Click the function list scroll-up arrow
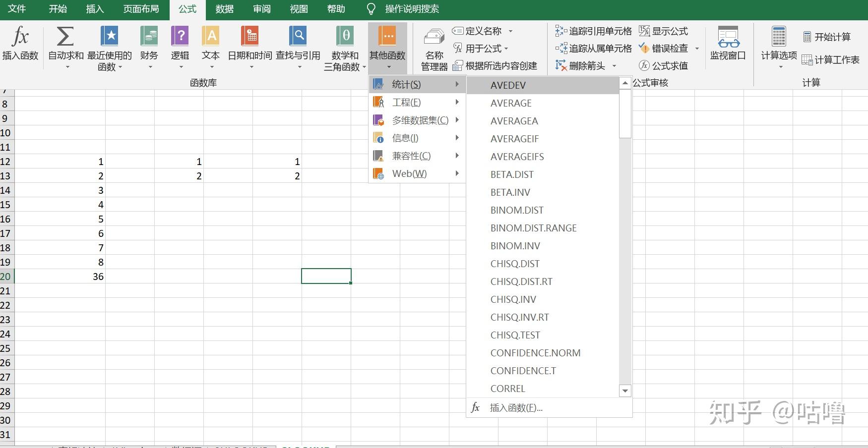The width and height of the screenshot is (868, 448). point(625,83)
